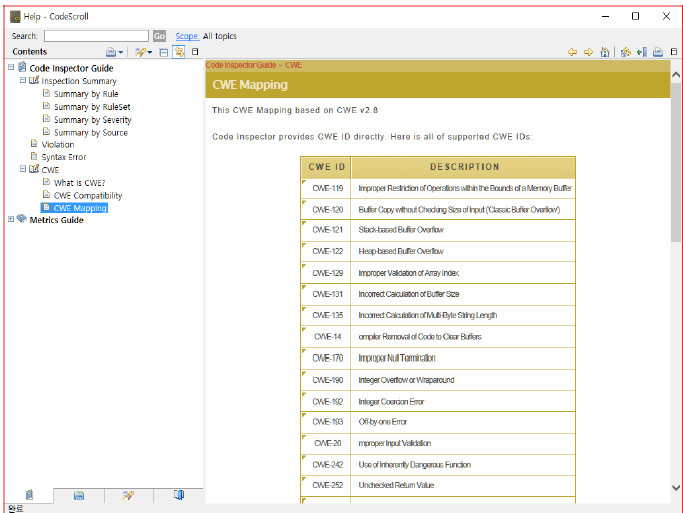Select Code Inspector Guide book in tree
The image size is (683, 513).
[71, 68]
